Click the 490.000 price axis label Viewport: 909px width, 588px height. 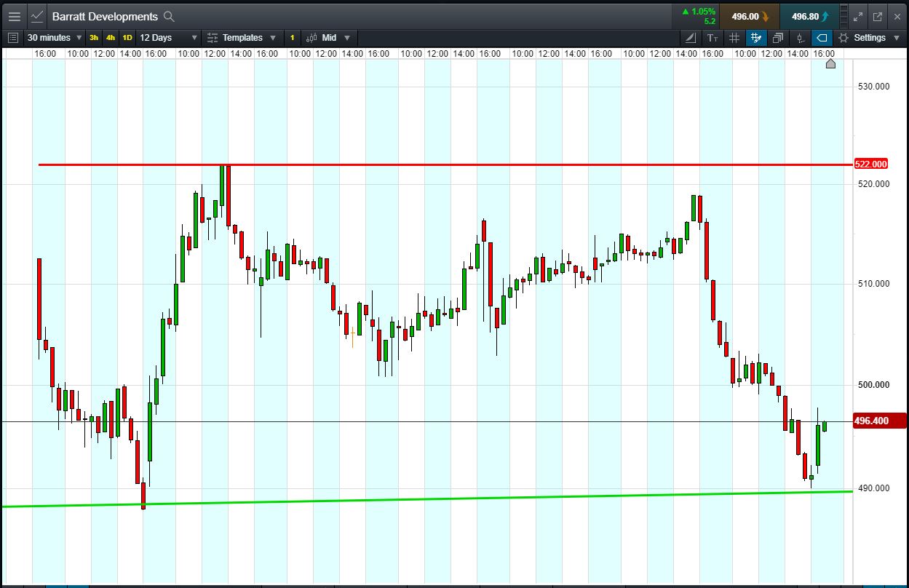(873, 488)
